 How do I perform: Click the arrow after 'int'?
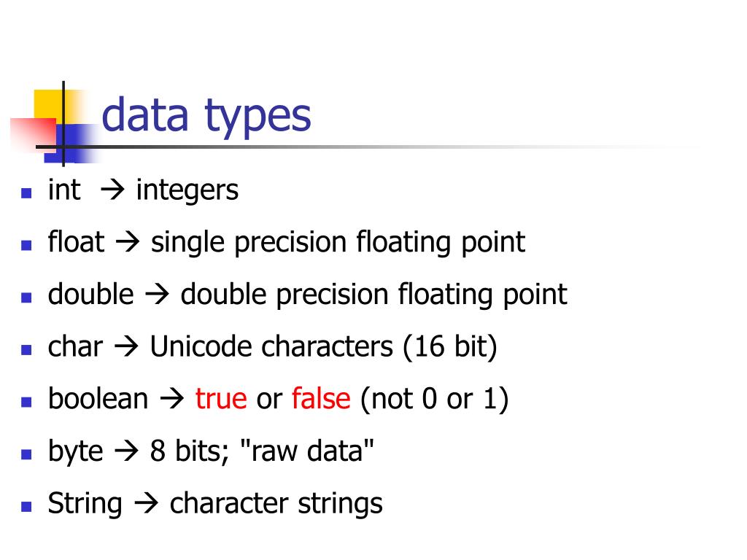point(112,190)
